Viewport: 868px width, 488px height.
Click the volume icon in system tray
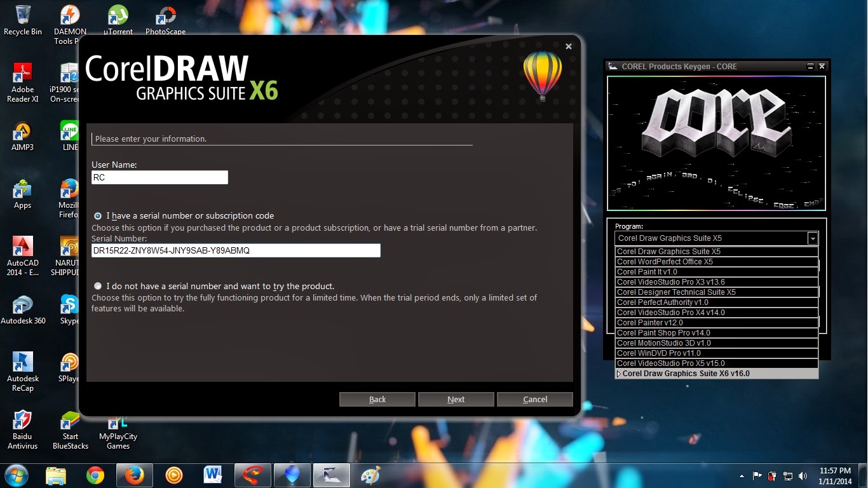(x=803, y=475)
